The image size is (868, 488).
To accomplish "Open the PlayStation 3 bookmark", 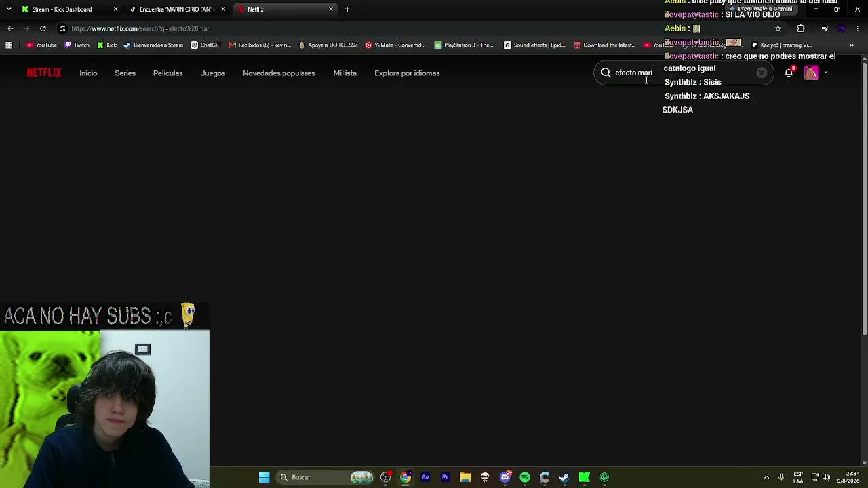I will click(464, 45).
